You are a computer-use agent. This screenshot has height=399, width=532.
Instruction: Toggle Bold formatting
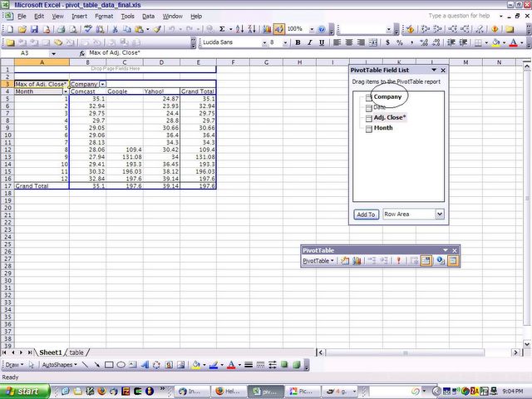(298, 42)
